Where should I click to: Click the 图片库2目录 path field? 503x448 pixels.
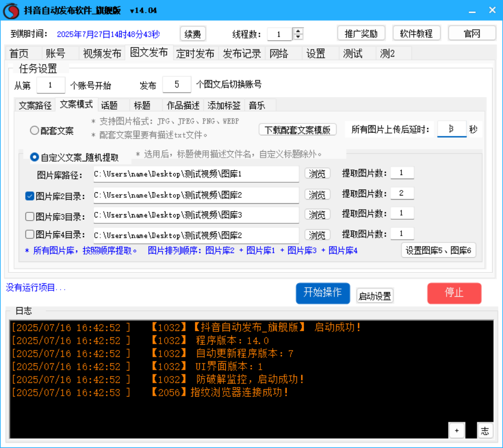[196, 196]
